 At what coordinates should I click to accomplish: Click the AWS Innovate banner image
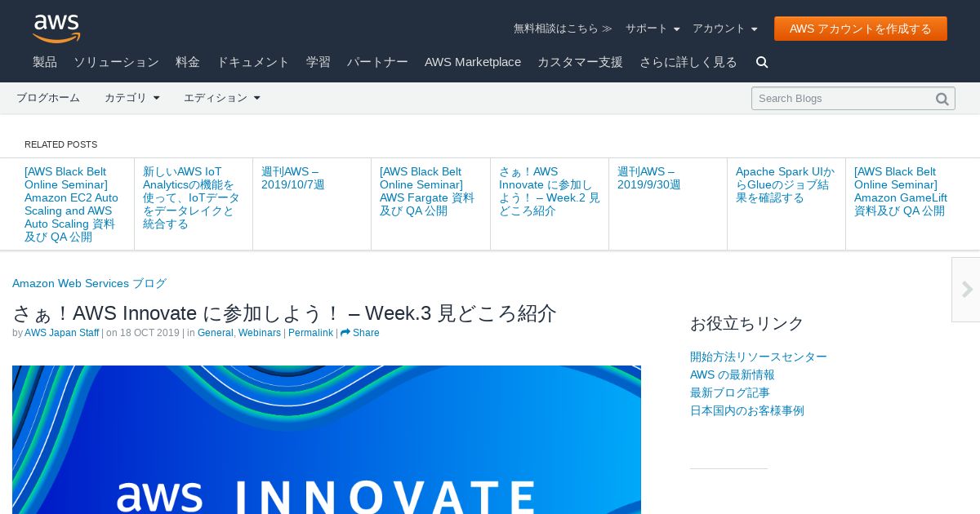327,440
